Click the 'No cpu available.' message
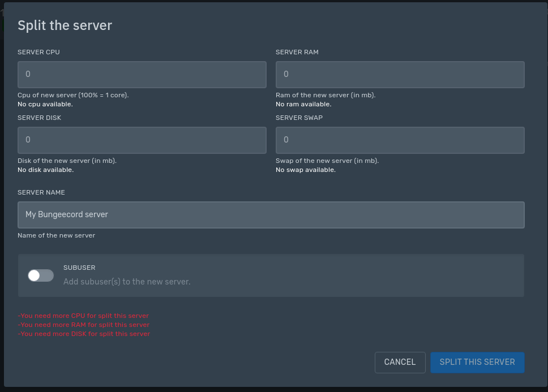The width and height of the screenshot is (548, 392). 45,104
